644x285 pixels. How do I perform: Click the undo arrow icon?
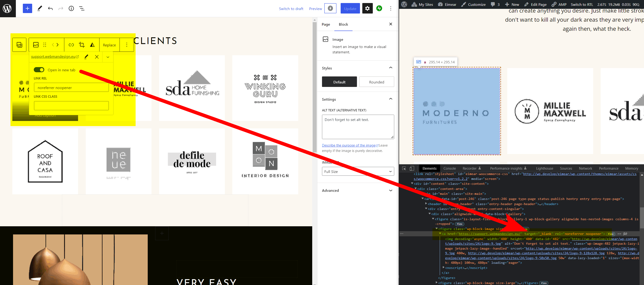51,8
